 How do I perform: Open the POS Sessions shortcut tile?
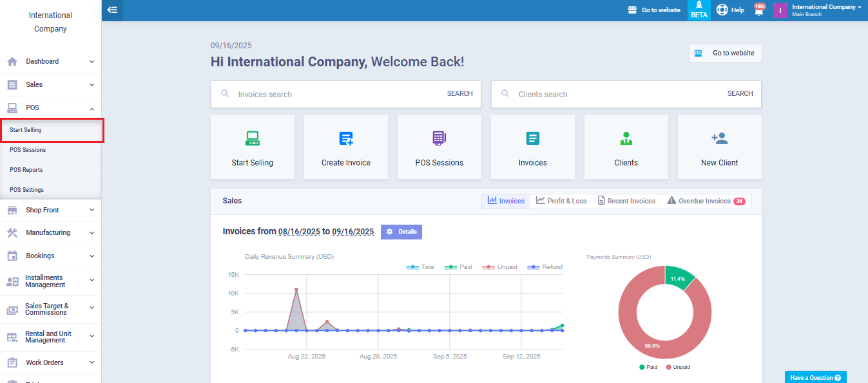[439, 147]
